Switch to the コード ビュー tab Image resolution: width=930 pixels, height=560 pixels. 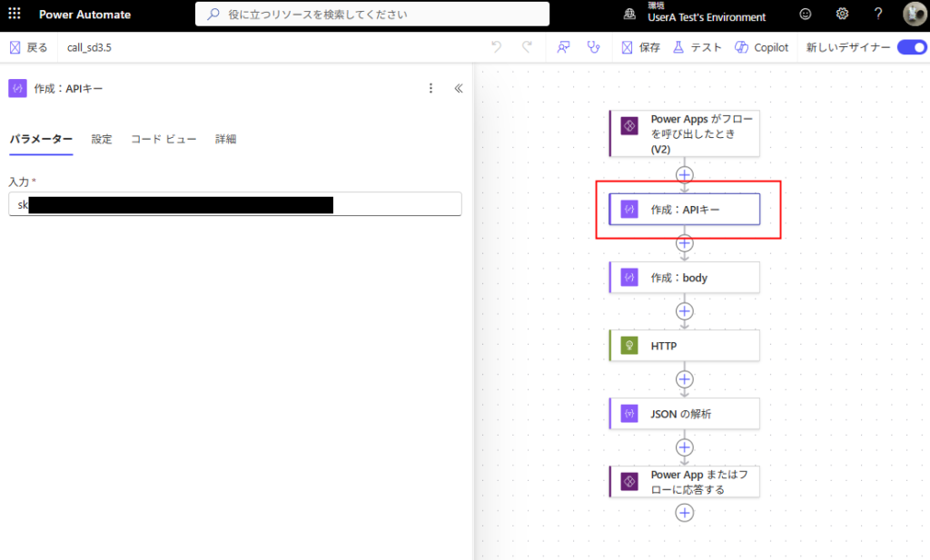(x=163, y=139)
